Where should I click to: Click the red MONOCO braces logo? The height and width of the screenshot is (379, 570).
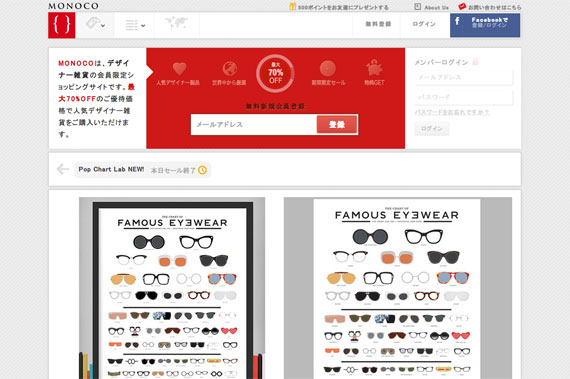(x=62, y=25)
